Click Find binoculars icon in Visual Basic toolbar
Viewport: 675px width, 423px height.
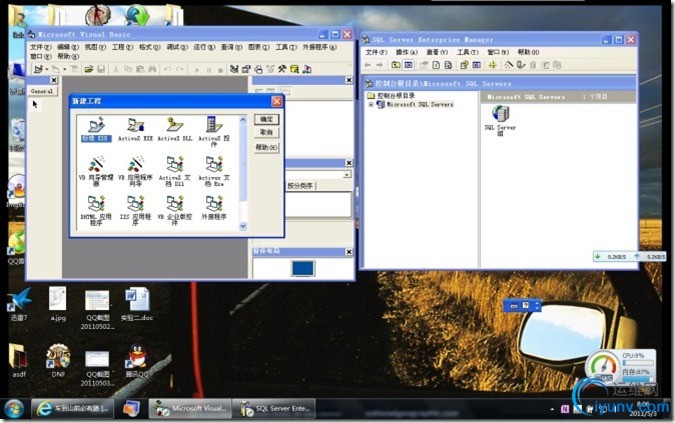pos(152,69)
